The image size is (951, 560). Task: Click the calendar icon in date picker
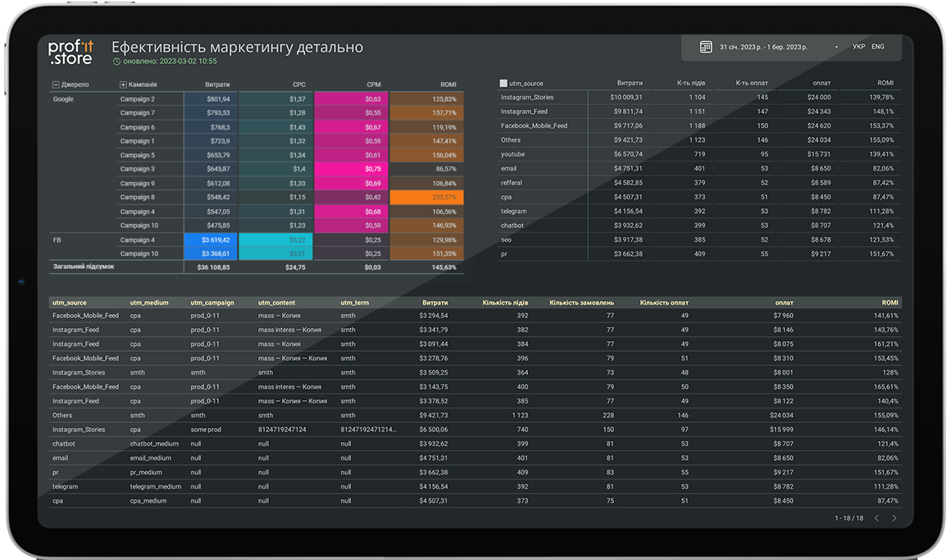click(706, 48)
